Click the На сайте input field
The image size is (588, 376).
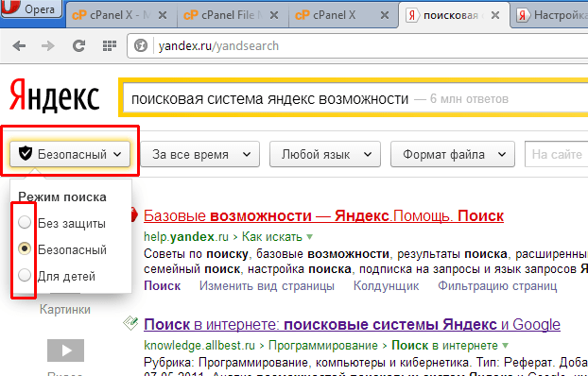tap(557, 154)
